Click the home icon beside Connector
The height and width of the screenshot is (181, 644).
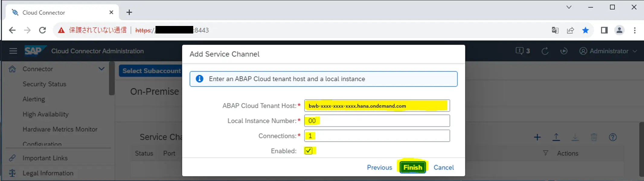(x=12, y=69)
